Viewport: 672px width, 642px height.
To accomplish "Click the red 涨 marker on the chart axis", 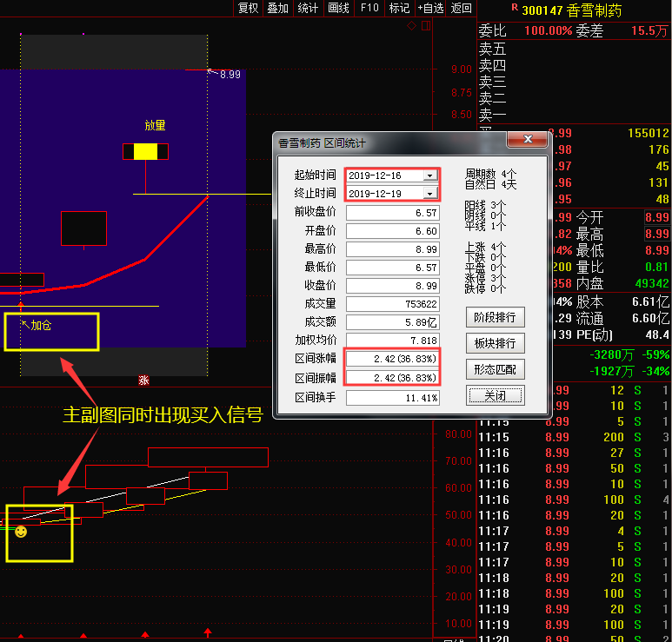I will pos(143,380).
